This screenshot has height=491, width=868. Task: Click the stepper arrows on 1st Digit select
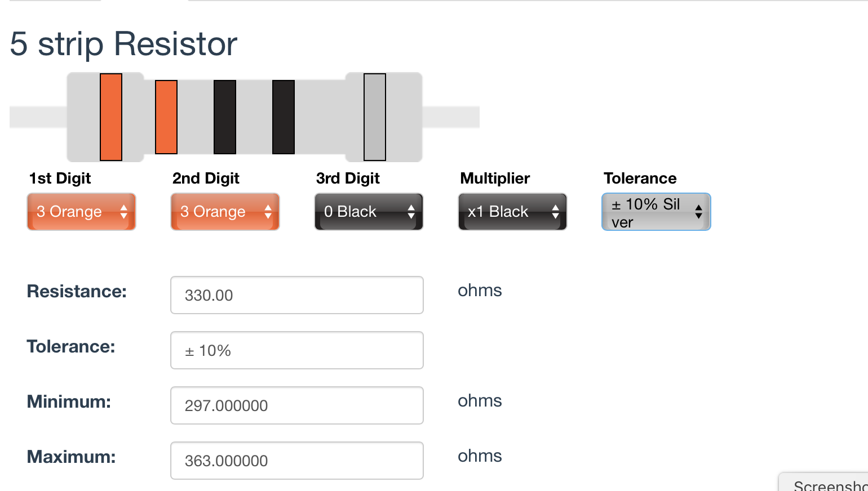pyautogui.click(x=124, y=212)
